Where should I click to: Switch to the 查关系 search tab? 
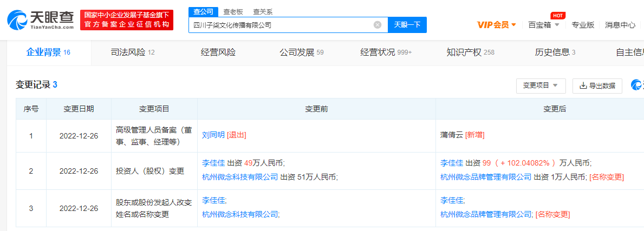click(x=263, y=11)
